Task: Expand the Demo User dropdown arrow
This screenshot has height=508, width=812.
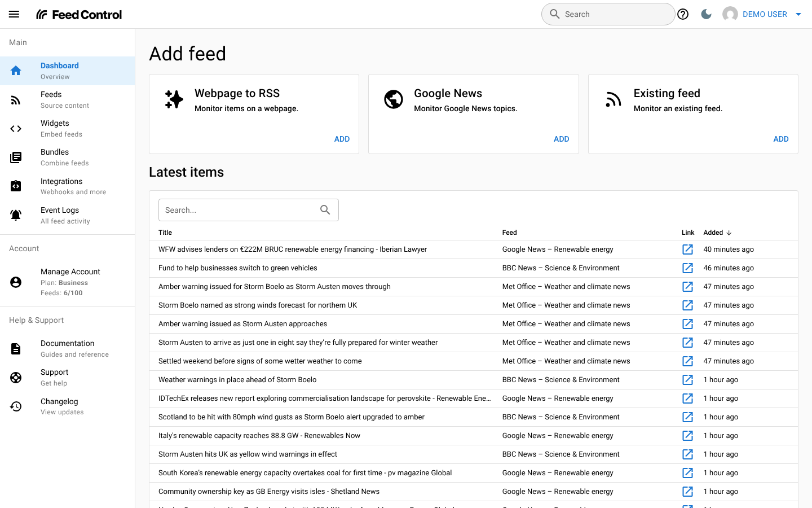Action: pyautogui.click(x=798, y=15)
